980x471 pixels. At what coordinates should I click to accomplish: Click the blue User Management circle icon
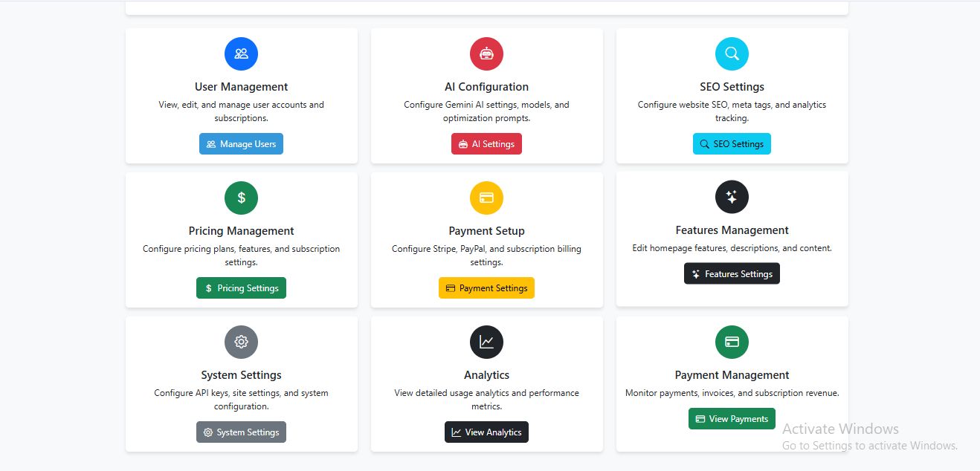241,53
